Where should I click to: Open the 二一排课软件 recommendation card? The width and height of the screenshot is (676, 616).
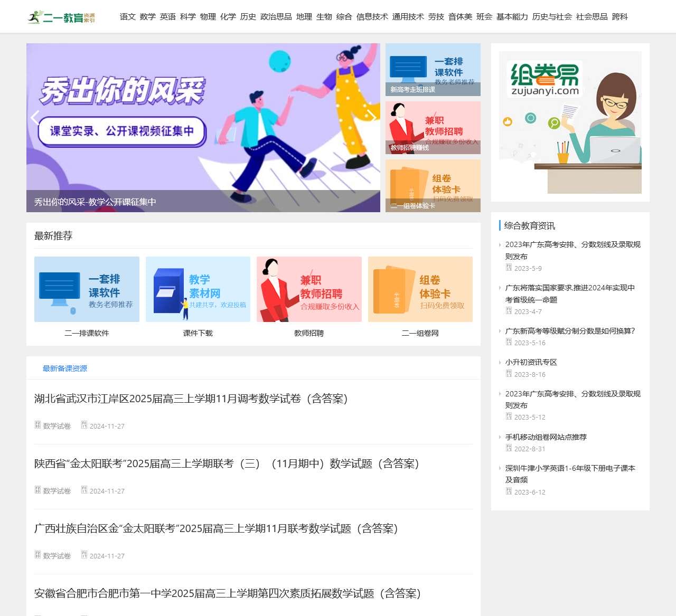point(87,297)
